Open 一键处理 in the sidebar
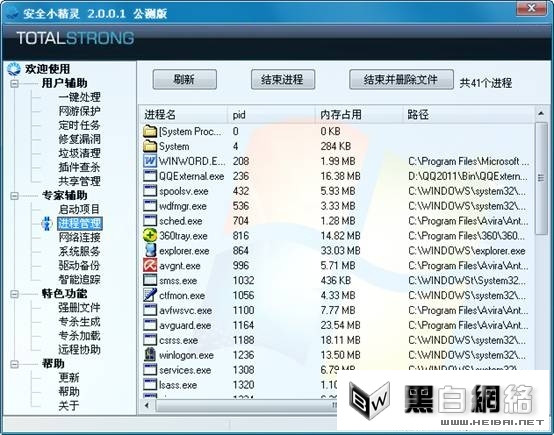The width and height of the screenshot is (554, 435). [x=79, y=97]
